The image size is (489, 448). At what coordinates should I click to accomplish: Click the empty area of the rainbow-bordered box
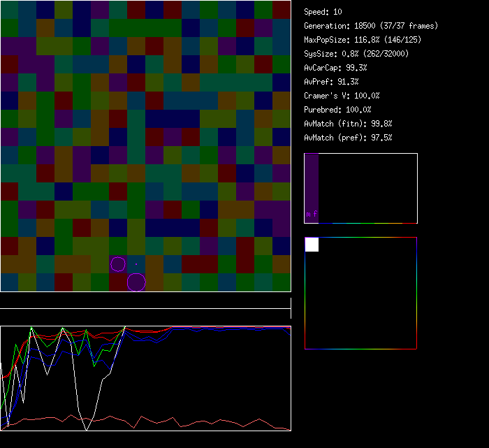click(x=370, y=301)
